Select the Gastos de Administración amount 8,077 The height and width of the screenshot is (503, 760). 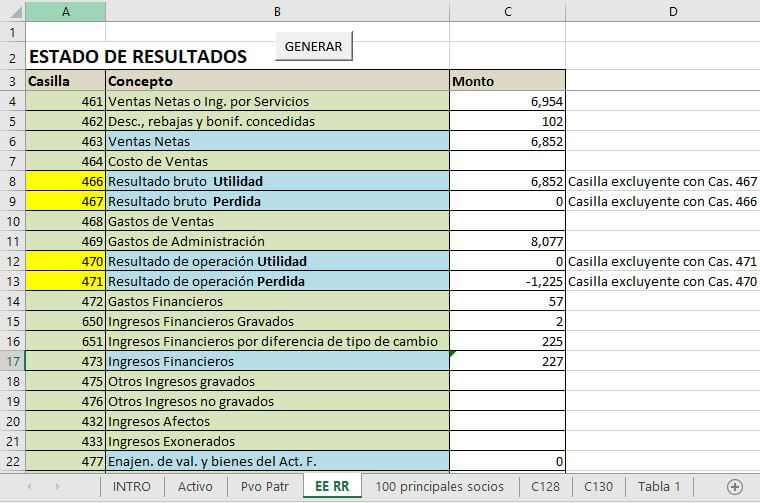[x=507, y=241]
